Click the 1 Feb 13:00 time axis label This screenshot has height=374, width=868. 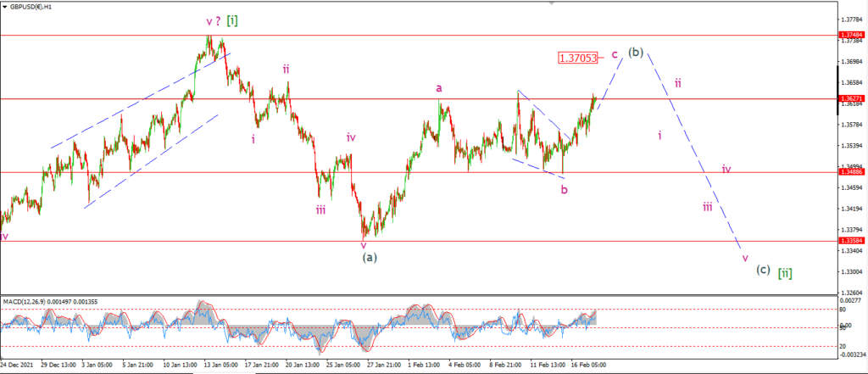coord(424,366)
